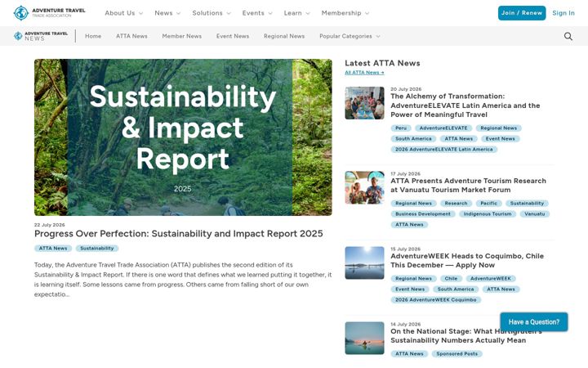Viewport: 588px width, 368px height.
Task: Open the Event News section
Action: click(233, 36)
